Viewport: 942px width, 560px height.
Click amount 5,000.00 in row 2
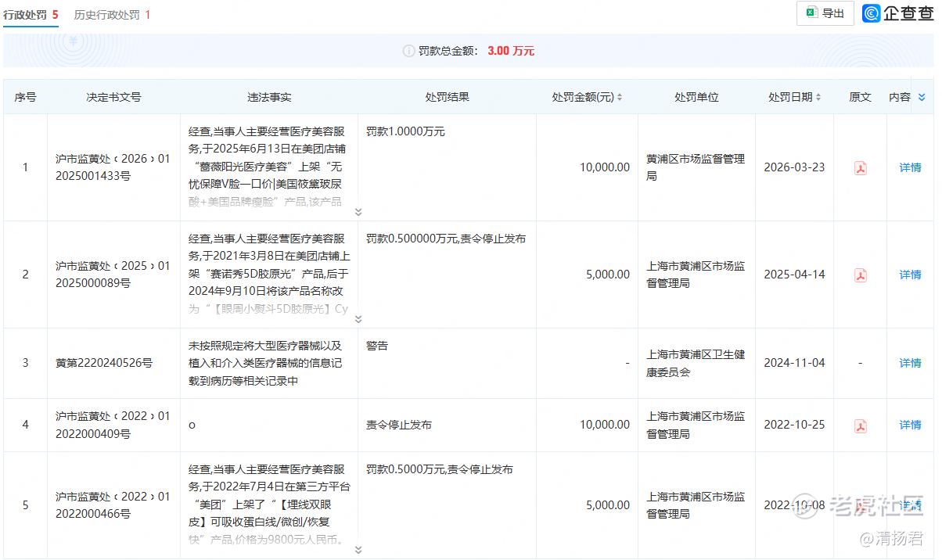tap(607, 275)
